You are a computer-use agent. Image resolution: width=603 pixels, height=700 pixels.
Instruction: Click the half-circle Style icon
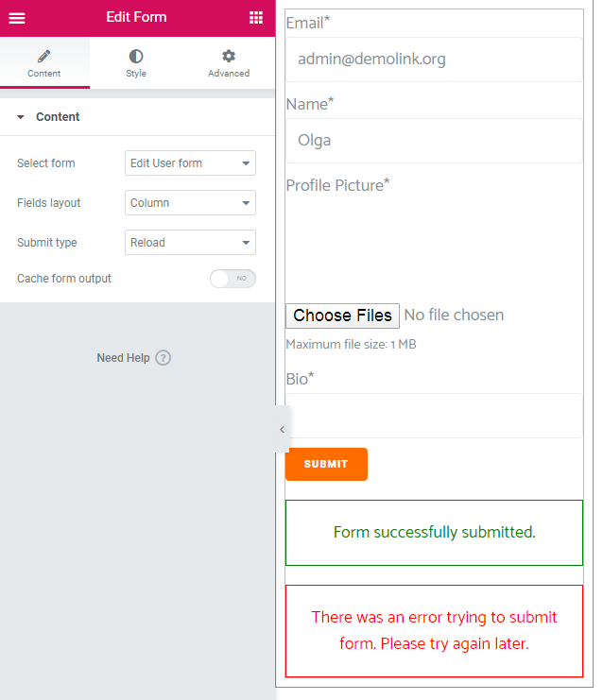136,57
